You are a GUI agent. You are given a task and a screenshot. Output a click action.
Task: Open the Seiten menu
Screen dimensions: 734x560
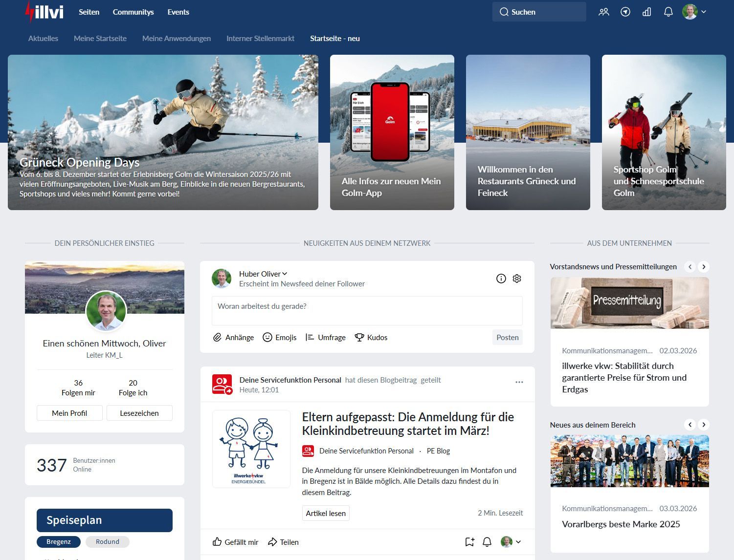pyautogui.click(x=89, y=12)
